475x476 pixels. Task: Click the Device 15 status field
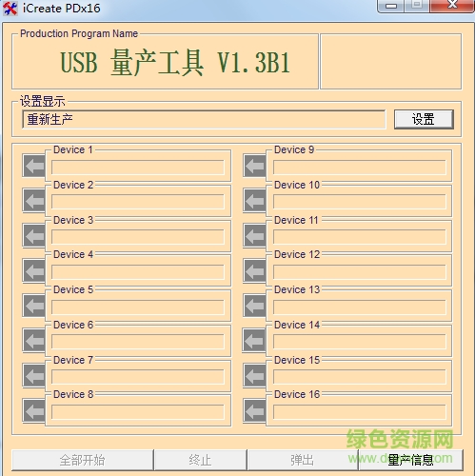[360, 377]
